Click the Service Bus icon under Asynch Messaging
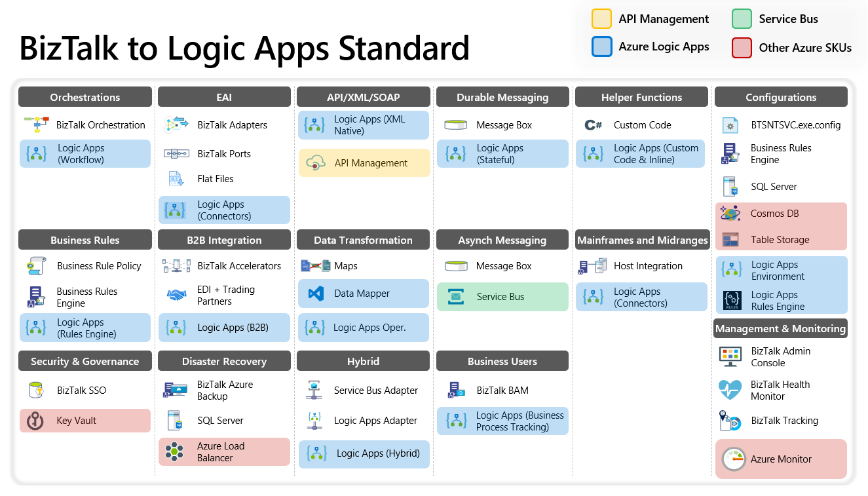Image resolution: width=868 pixels, height=496 pixels. [455, 296]
